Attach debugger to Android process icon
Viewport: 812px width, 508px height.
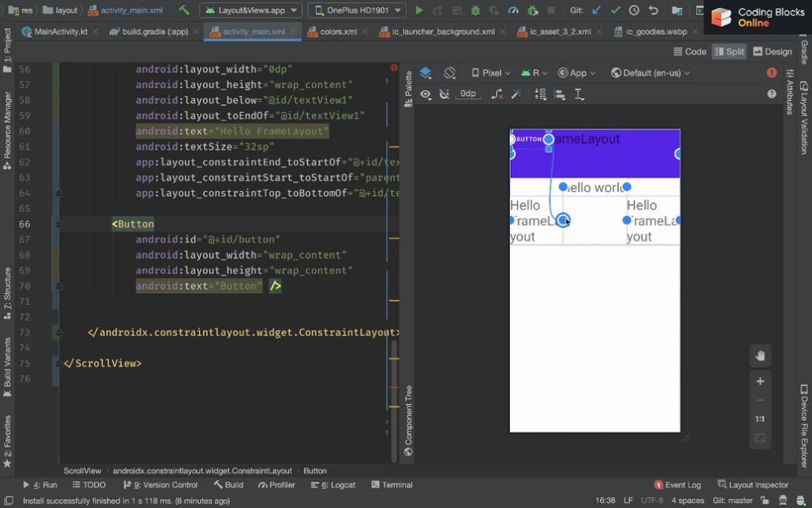coord(532,10)
